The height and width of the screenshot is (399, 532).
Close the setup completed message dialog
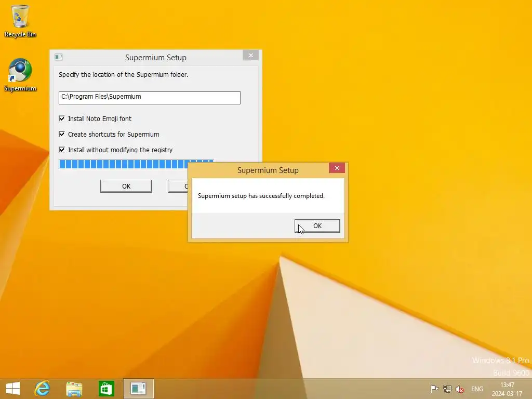[x=337, y=168]
